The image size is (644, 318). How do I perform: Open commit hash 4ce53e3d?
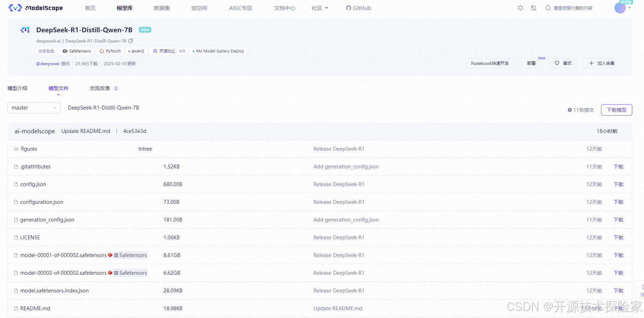[x=135, y=131]
